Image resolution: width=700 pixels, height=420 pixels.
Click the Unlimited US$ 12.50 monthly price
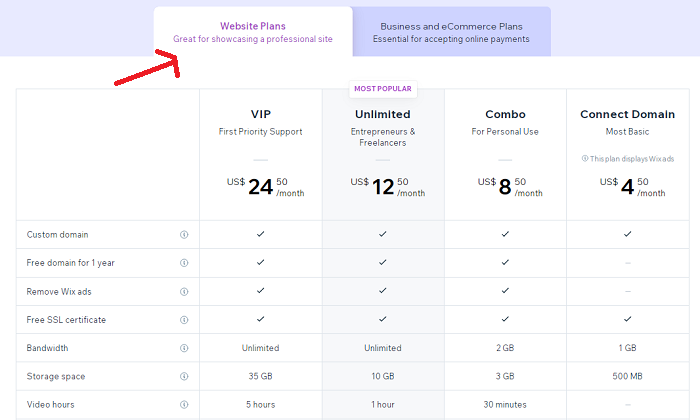coord(388,187)
